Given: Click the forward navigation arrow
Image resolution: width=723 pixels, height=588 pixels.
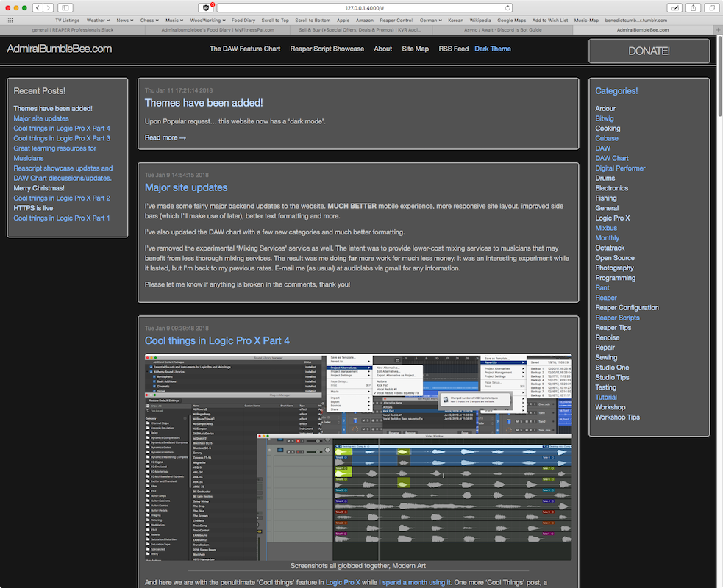Looking at the screenshot, I should 47,7.
